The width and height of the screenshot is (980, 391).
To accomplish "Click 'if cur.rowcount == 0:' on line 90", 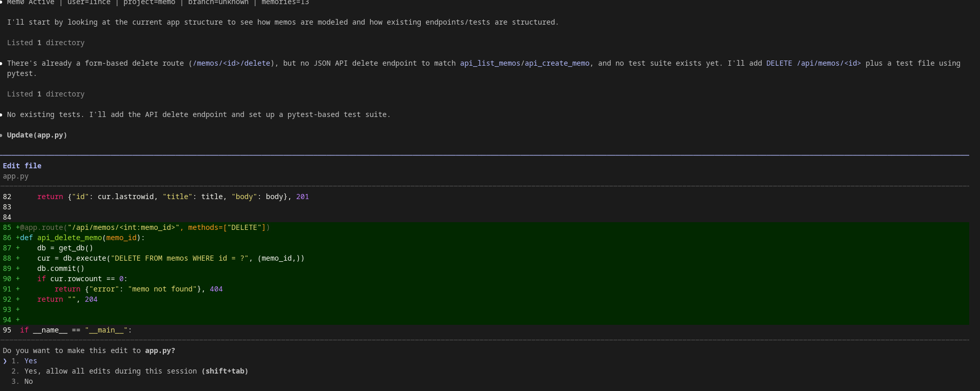I will tap(82, 279).
